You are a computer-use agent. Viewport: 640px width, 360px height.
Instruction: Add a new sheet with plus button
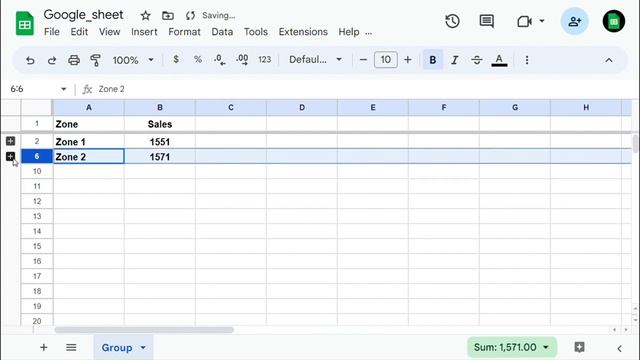tap(44, 348)
